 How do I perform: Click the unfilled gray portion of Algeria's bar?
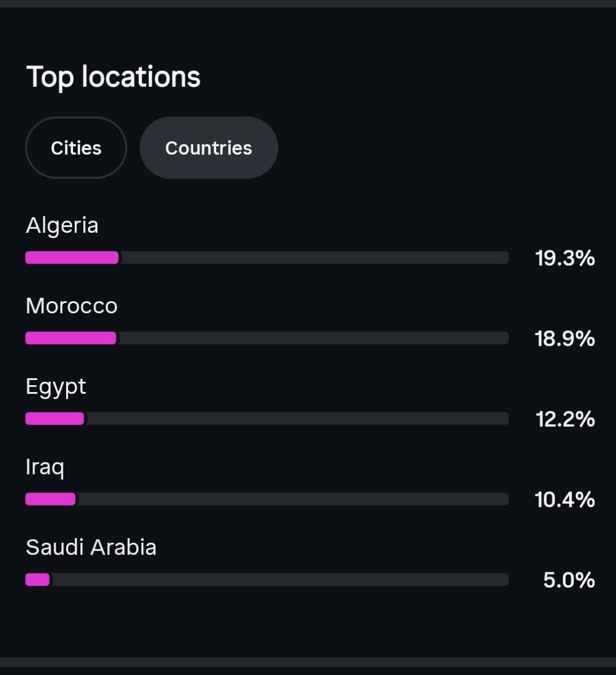(314, 257)
